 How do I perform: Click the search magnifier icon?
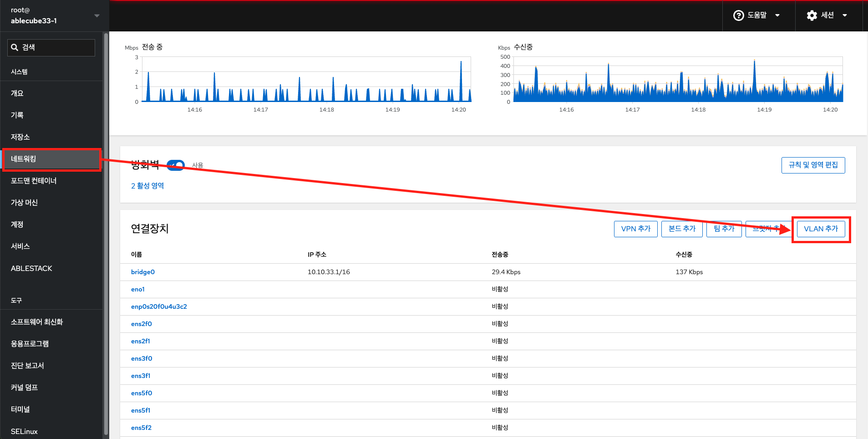tap(15, 47)
